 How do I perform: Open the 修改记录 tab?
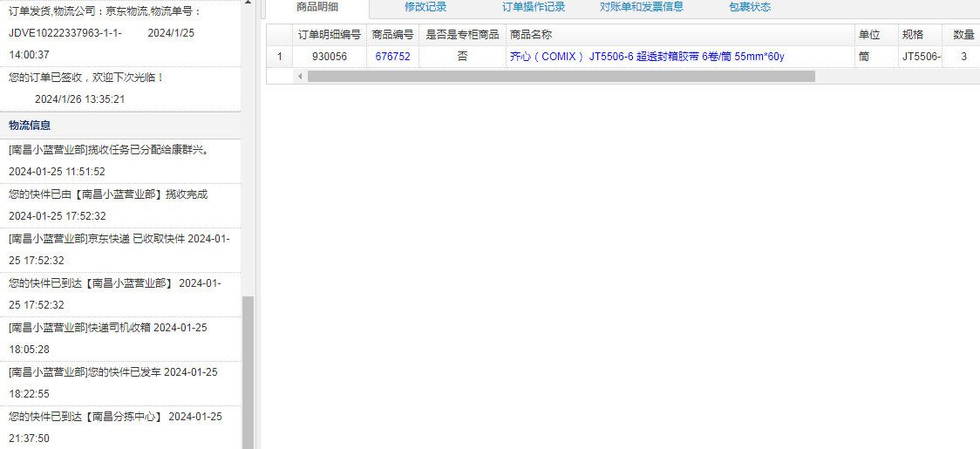point(425,8)
